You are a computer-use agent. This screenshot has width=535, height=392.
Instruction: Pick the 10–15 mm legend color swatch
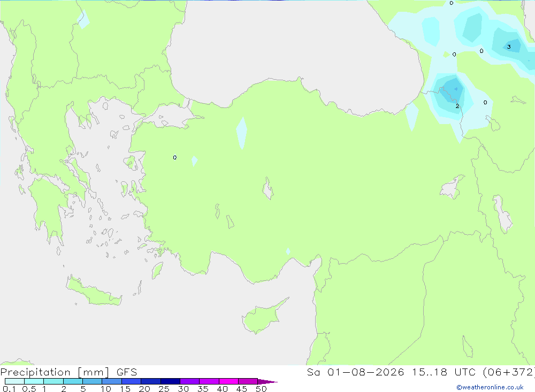[x=112, y=381]
